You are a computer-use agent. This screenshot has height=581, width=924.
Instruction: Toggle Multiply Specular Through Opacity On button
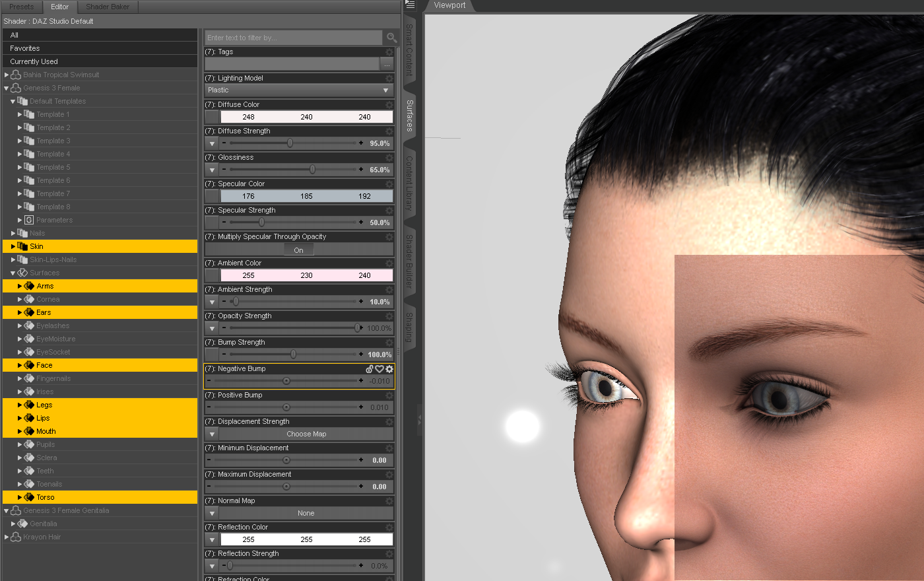click(x=299, y=250)
